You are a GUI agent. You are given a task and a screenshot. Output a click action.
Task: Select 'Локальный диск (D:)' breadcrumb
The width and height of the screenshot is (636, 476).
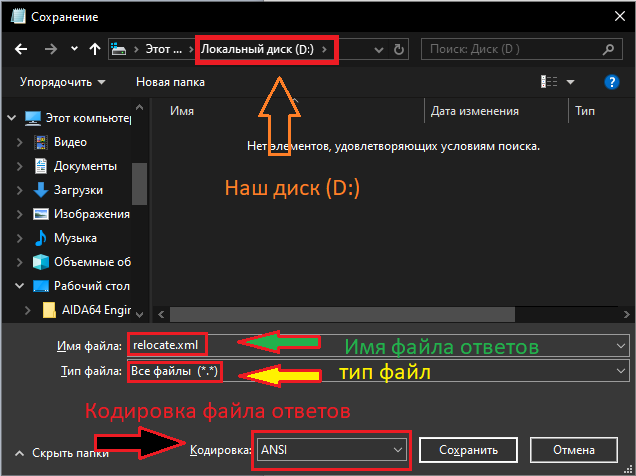click(x=258, y=49)
